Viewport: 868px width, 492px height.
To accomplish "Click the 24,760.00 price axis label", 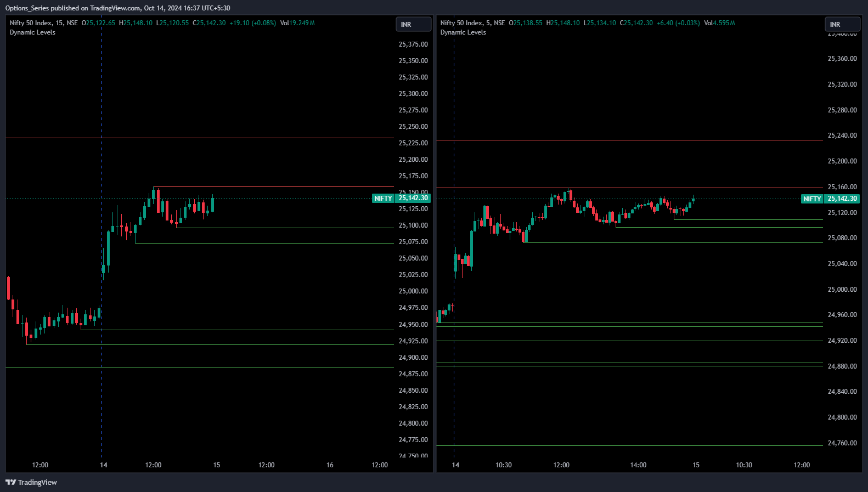I will tap(842, 443).
